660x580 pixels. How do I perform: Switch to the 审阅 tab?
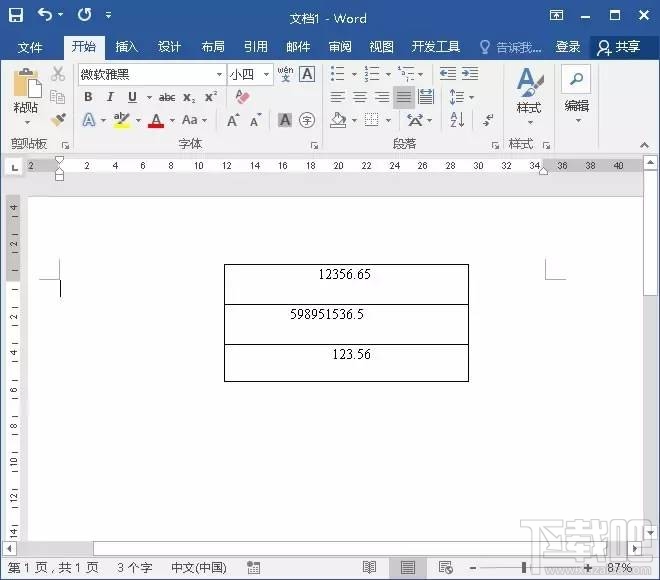[340, 47]
